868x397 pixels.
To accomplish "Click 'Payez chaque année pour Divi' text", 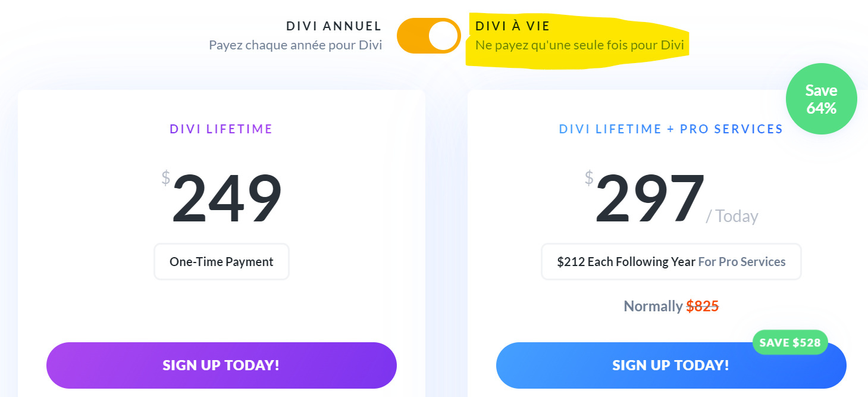I will pyautogui.click(x=295, y=45).
